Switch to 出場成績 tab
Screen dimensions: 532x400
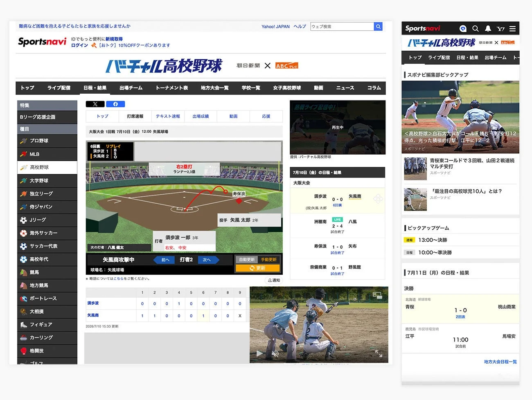201,117
